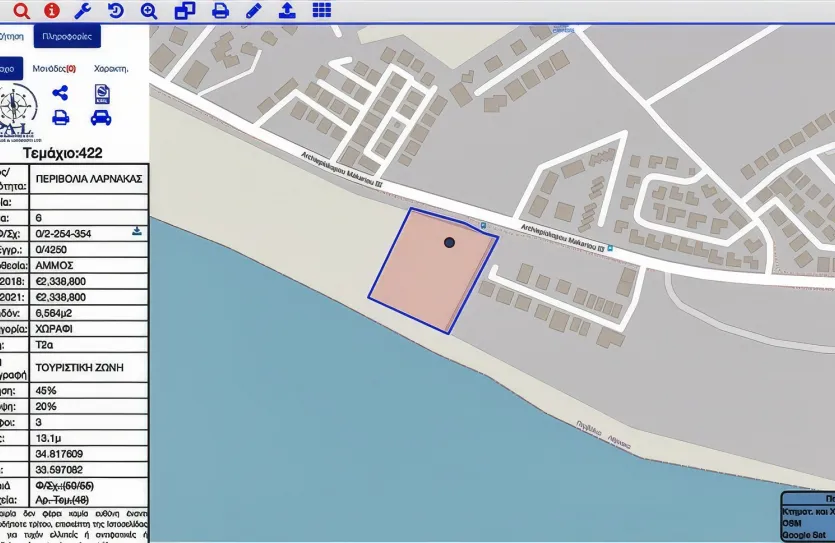835x543 pixels.
Task: Click the overlapping windows icon
Action: point(185,11)
